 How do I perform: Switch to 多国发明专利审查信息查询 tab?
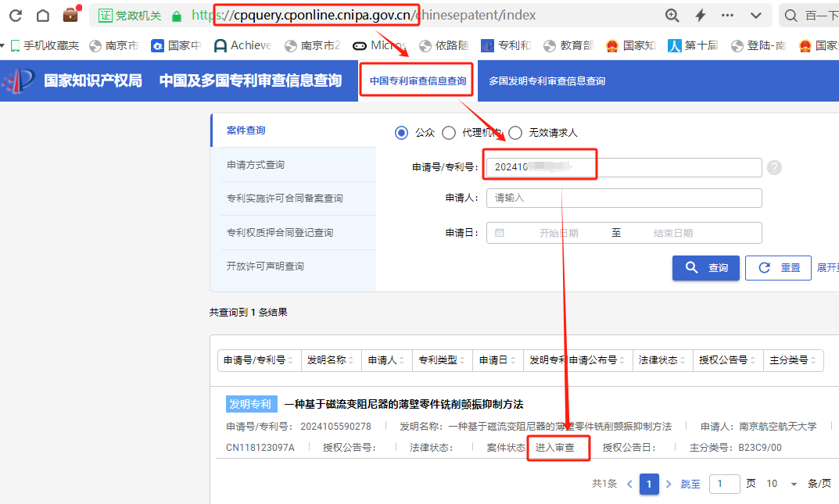(x=547, y=81)
